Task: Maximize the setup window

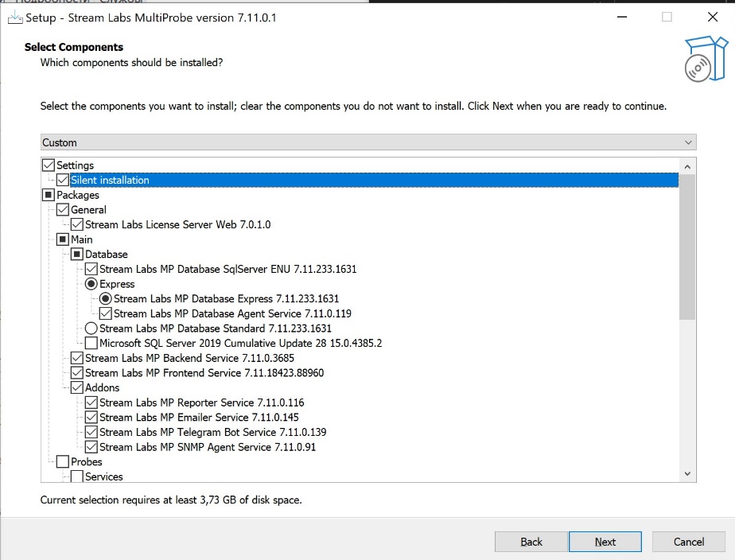Action: coord(667,17)
